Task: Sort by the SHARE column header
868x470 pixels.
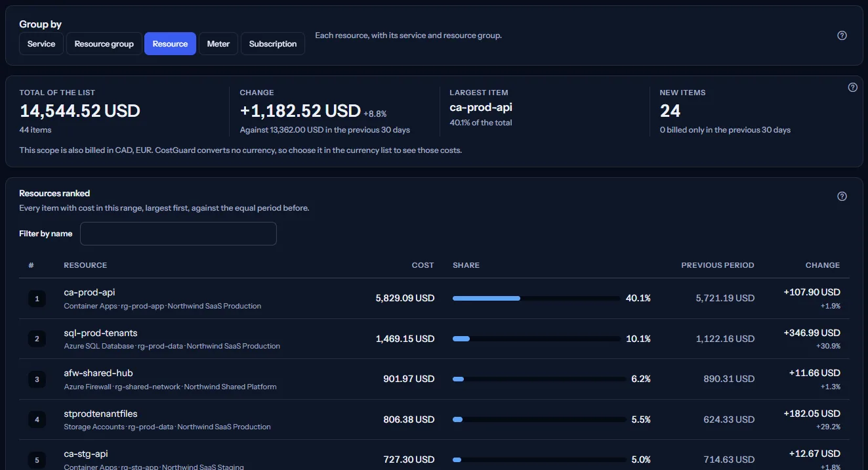Action: [x=466, y=265]
